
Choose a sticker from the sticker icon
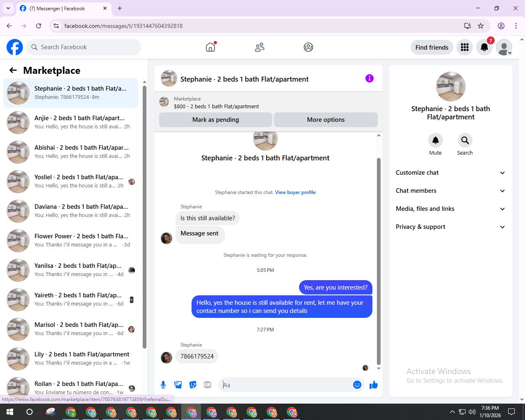[193, 385]
